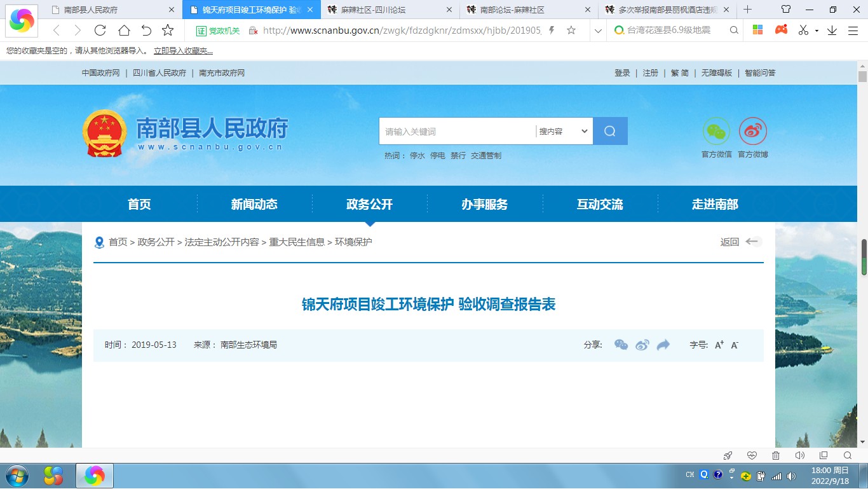
Task: Switch to traditional Chinese via 繁 link
Action: point(675,73)
